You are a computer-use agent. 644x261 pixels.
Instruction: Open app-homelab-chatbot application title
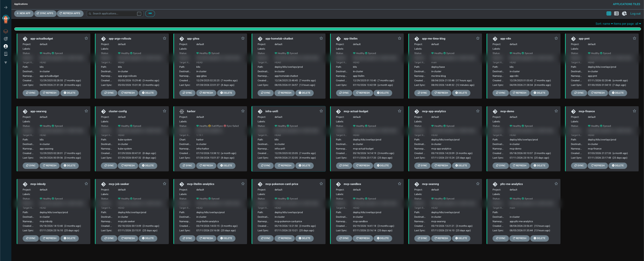[x=279, y=39]
